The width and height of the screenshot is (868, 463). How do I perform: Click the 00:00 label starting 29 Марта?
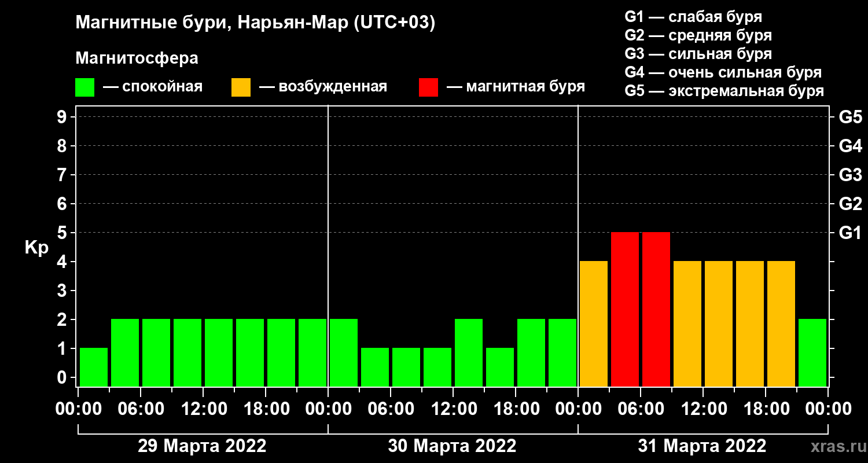coord(78,409)
